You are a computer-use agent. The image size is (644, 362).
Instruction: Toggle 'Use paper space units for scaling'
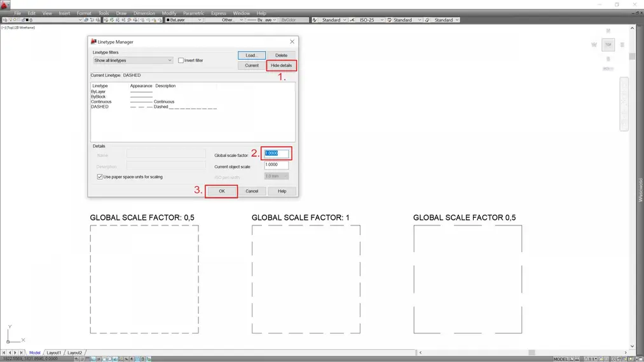[x=100, y=177]
